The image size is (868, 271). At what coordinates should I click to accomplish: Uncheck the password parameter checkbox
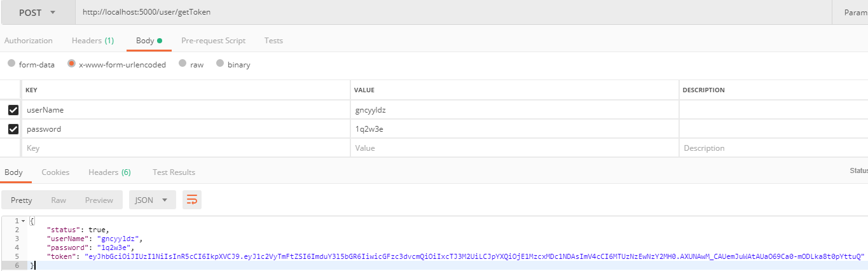(x=13, y=129)
